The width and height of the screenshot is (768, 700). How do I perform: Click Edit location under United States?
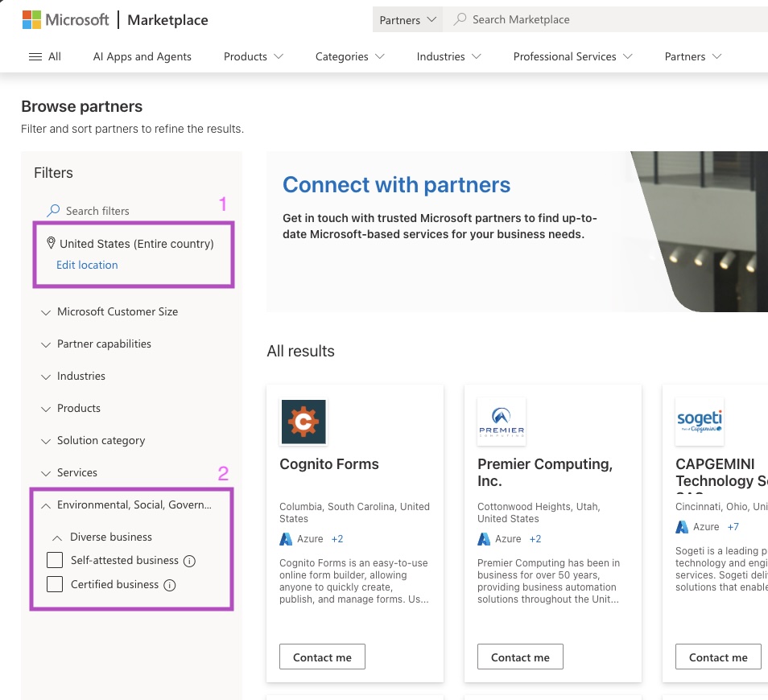[x=87, y=265]
